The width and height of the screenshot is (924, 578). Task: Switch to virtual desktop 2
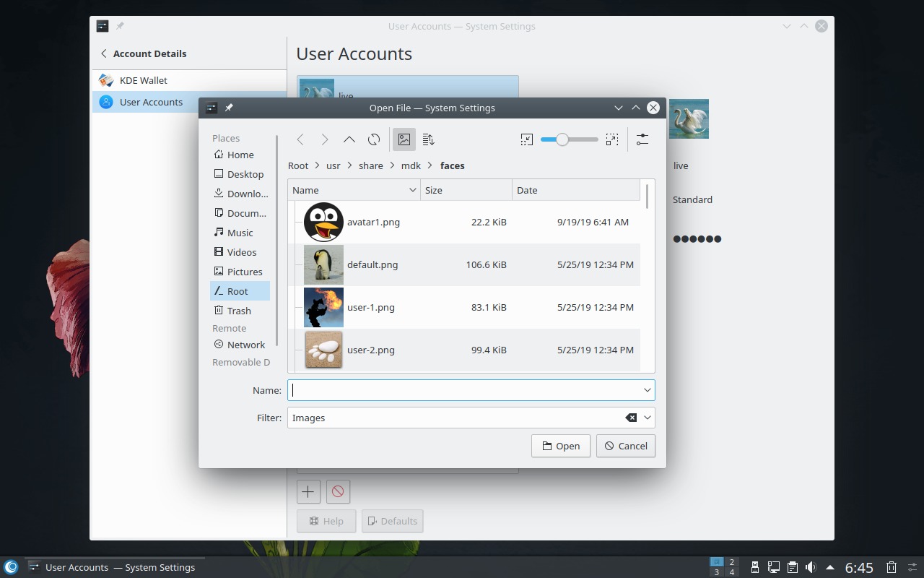[x=732, y=562]
